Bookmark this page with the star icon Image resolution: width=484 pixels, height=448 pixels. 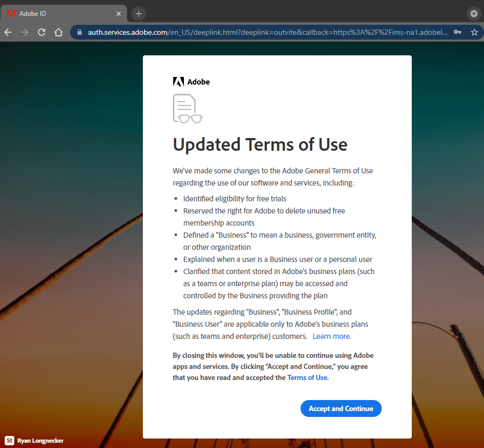pos(474,32)
